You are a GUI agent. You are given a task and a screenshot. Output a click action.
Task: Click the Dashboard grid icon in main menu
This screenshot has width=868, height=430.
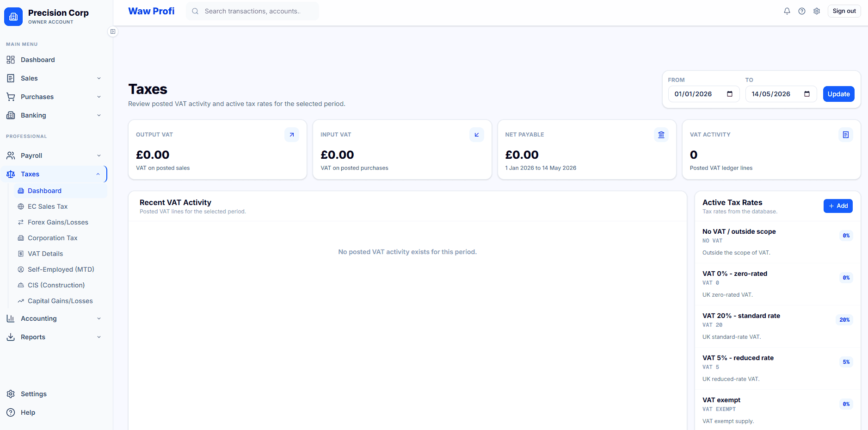point(11,60)
